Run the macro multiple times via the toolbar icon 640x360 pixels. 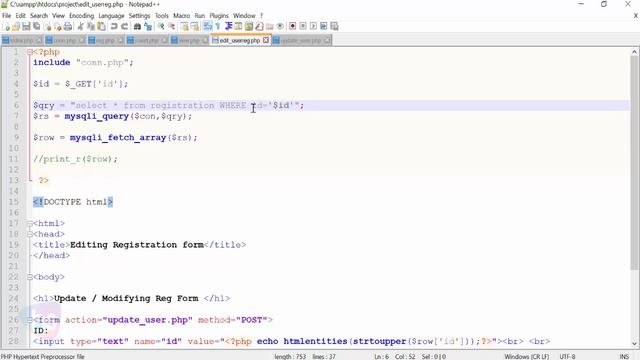coord(324,27)
